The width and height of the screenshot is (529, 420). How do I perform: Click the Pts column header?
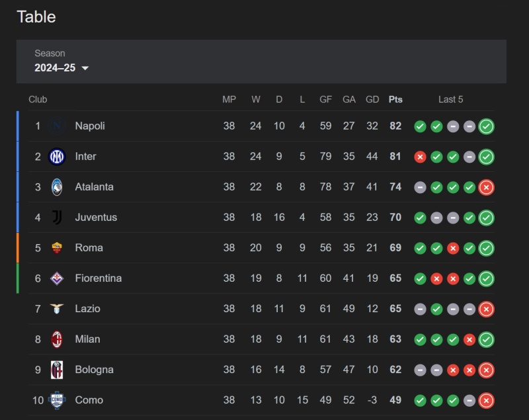(395, 99)
